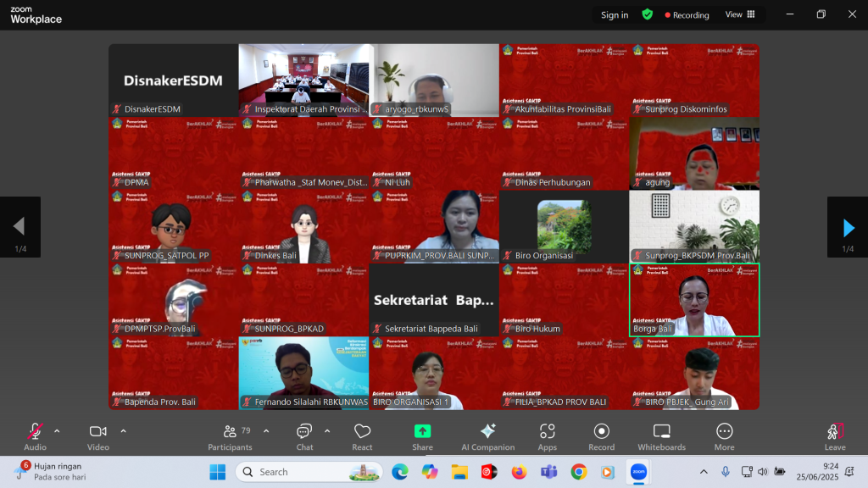Open the Participants panel
This screenshot has width=868, height=488.
pos(230,435)
